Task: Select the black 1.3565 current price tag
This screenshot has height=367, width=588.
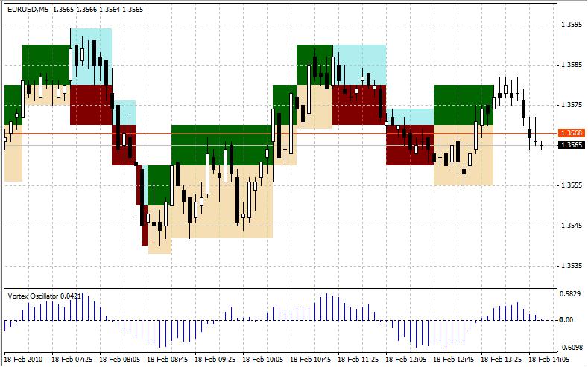Action: point(572,145)
